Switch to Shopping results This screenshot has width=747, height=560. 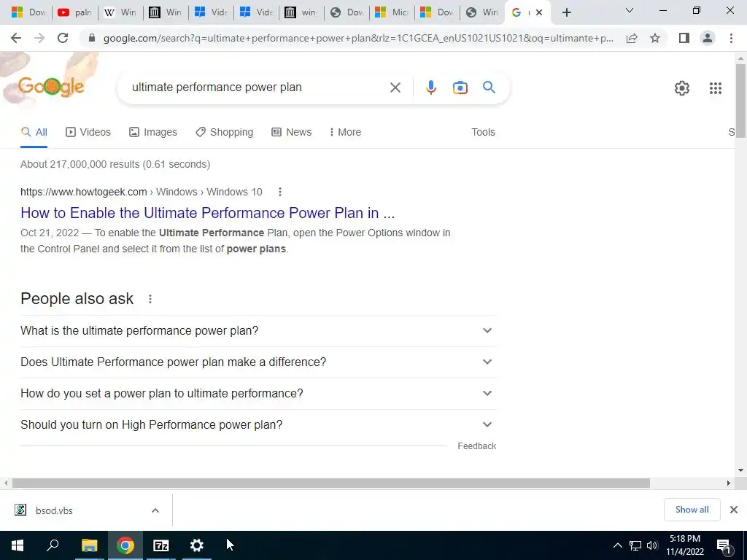(x=225, y=133)
